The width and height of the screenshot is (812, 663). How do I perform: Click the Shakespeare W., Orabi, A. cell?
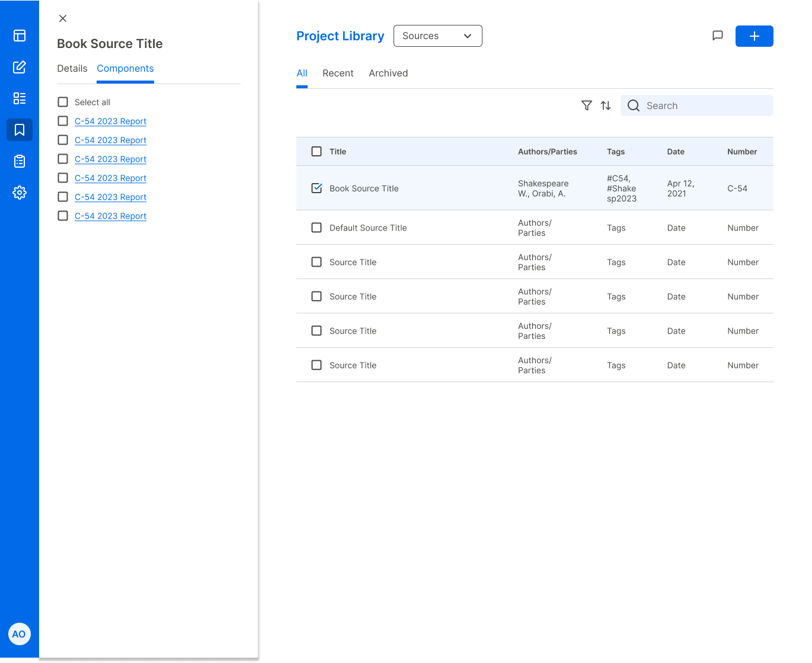coord(543,188)
